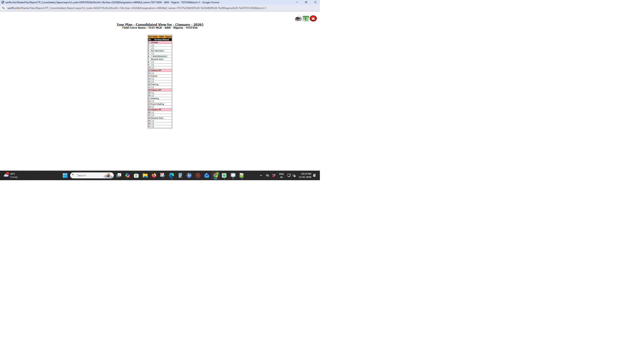The width and height of the screenshot is (644, 362).
Task: Open Microsoft Edge from taskbar
Action: (x=172, y=175)
